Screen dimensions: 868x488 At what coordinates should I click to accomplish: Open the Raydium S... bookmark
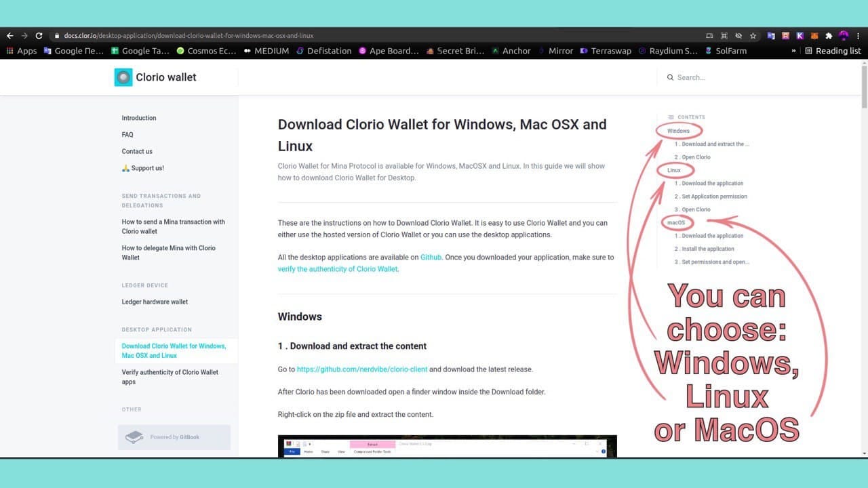pos(669,51)
